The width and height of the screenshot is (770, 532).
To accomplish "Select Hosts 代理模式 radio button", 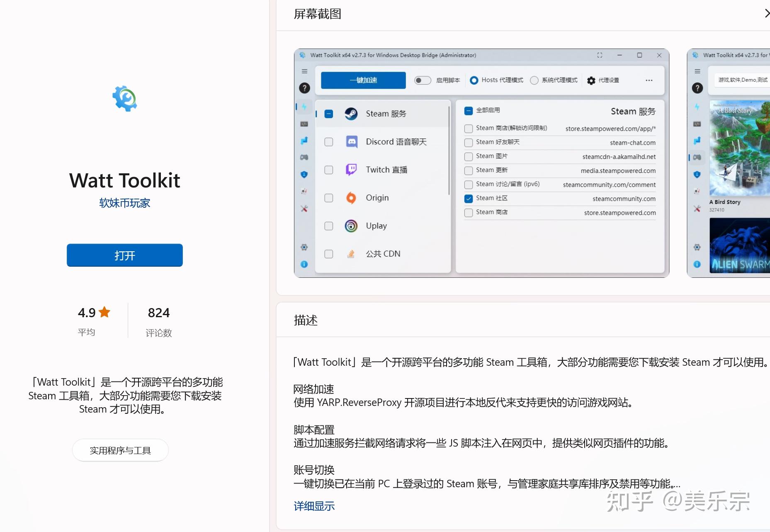I will click(x=474, y=80).
